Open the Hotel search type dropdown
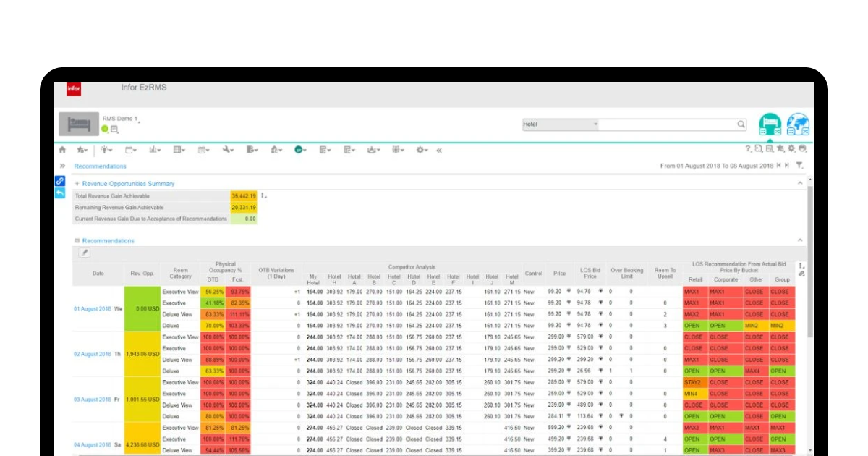This screenshot has width=868, height=456. click(x=561, y=124)
